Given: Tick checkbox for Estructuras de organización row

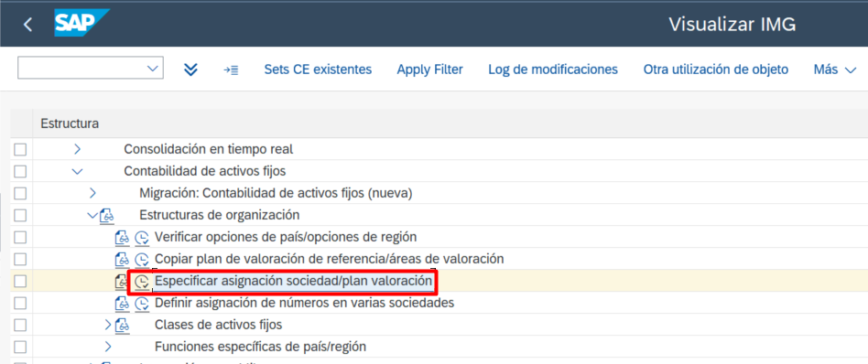Looking at the screenshot, I should [20, 215].
